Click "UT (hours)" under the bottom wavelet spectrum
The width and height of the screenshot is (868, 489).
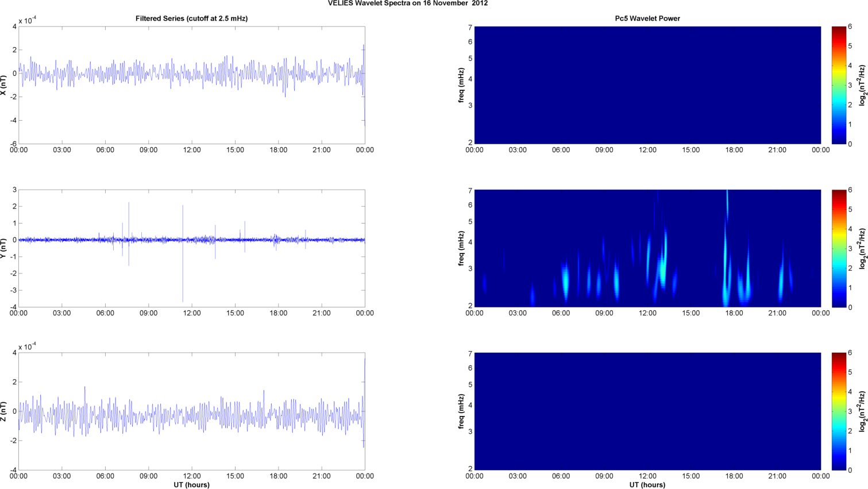point(647,485)
